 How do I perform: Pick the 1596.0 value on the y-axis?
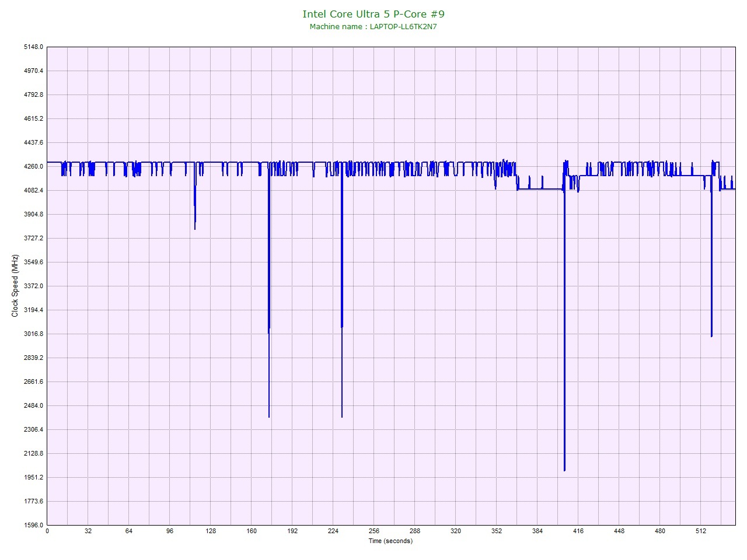point(33,525)
